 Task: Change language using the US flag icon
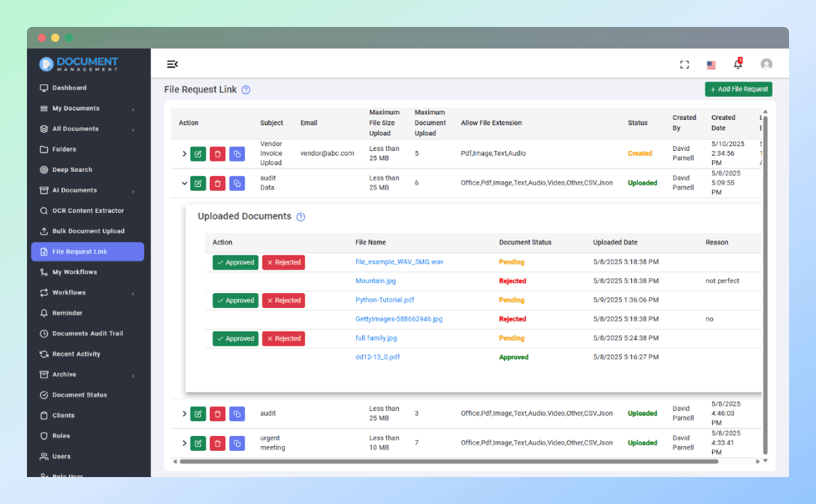pyautogui.click(x=711, y=65)
